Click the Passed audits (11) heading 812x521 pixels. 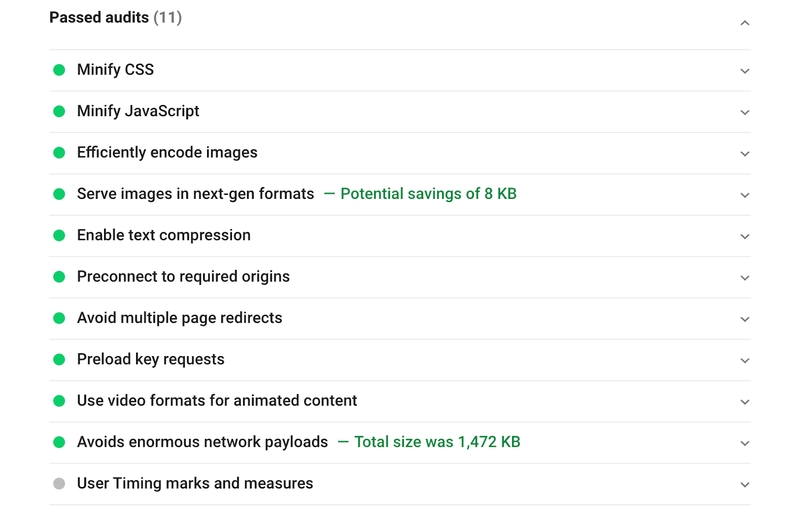[x=116, y=18]
